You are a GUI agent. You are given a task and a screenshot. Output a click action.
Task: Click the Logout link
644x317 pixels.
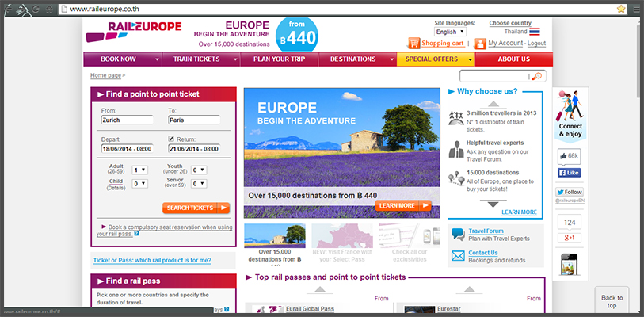[536, 43]
